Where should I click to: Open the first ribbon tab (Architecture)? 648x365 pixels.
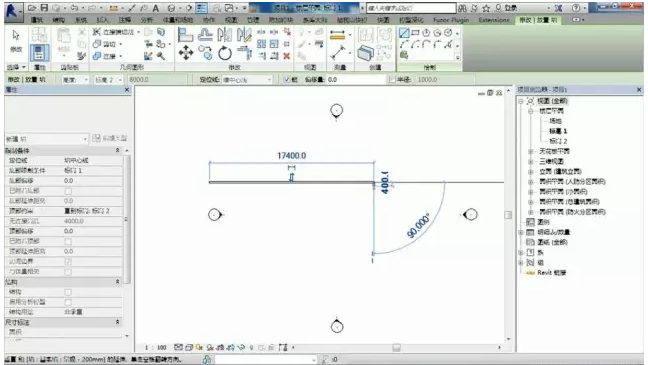tap(37, 20)
